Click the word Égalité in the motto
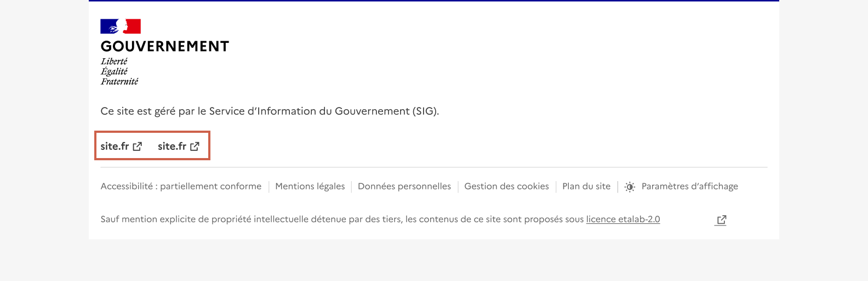Image resolution: width=868 pixels, height=281 pixels. (x=114, y=71)
